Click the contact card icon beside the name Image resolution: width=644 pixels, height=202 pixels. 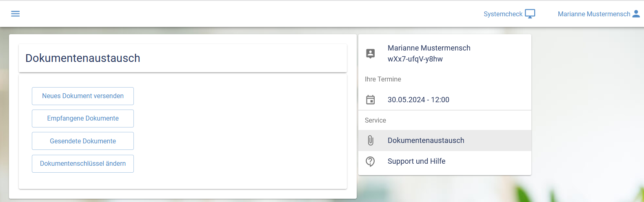(x=371, y=53)
